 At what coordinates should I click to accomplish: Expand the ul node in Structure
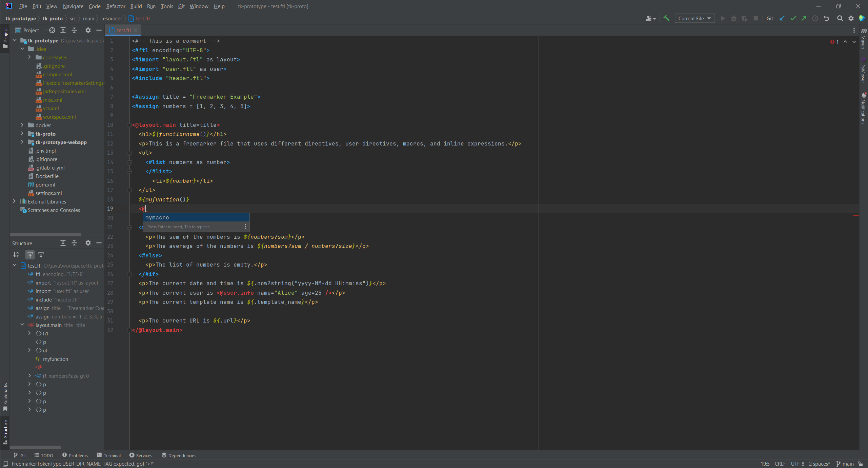click(x=29, y=350)
